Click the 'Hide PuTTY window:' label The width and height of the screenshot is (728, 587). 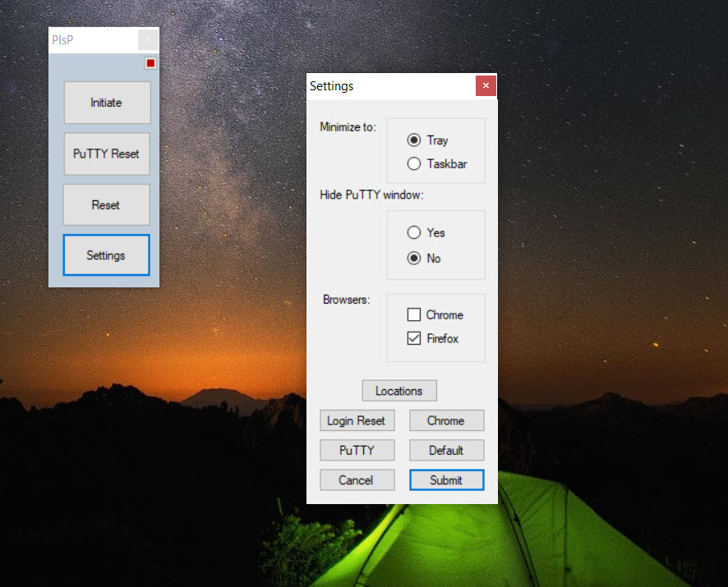click(x=371, y=195)
